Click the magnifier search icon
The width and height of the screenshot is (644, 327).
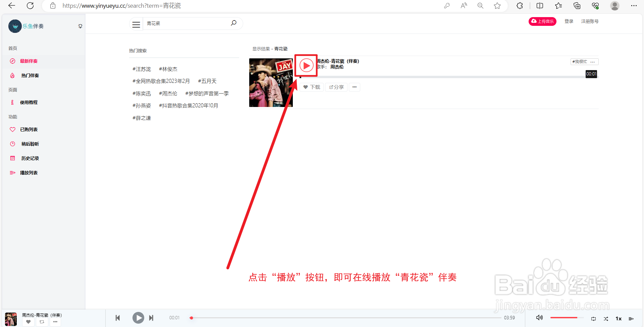[x=233, y=23]
